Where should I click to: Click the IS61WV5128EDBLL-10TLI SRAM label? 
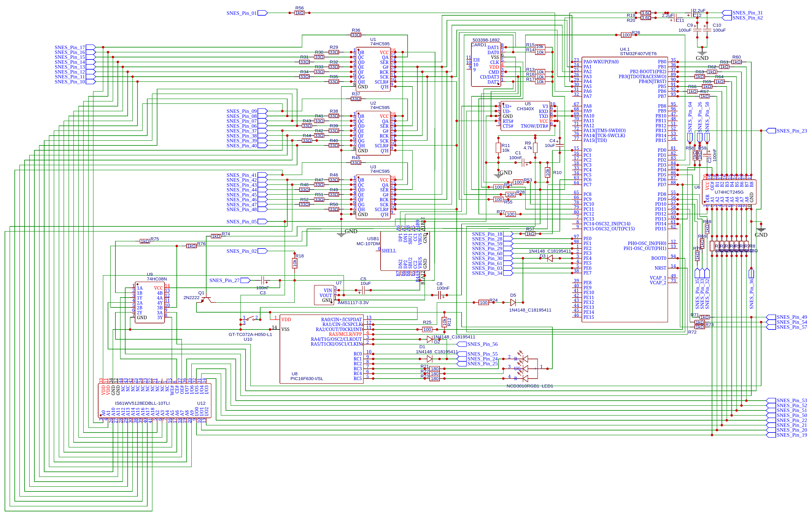point(142,403)
